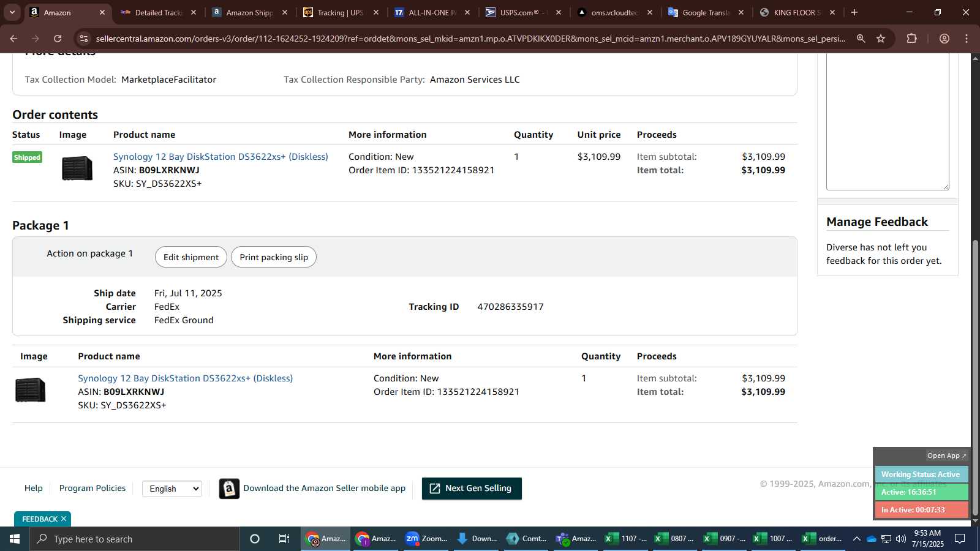Open Chrome three-dot menu
Viewport: 980px width, 551px height.
pos(967,39)
